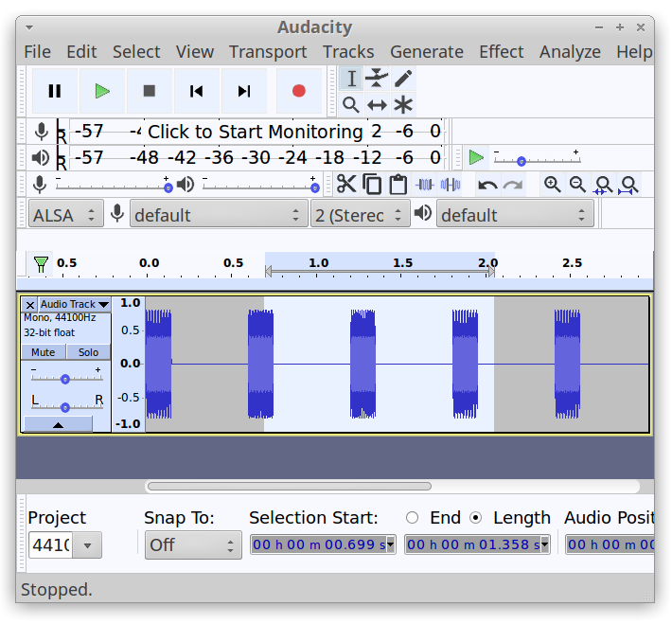Open the ALSA audio host dropdown
The width and height of the screenshot is (672, 642).
(65, 214)
